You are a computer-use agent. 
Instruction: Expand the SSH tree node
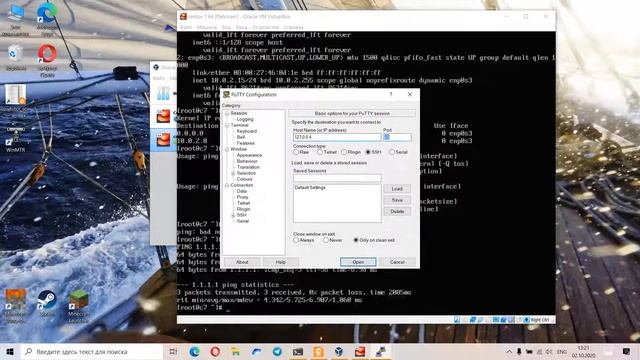pos(233,215)
